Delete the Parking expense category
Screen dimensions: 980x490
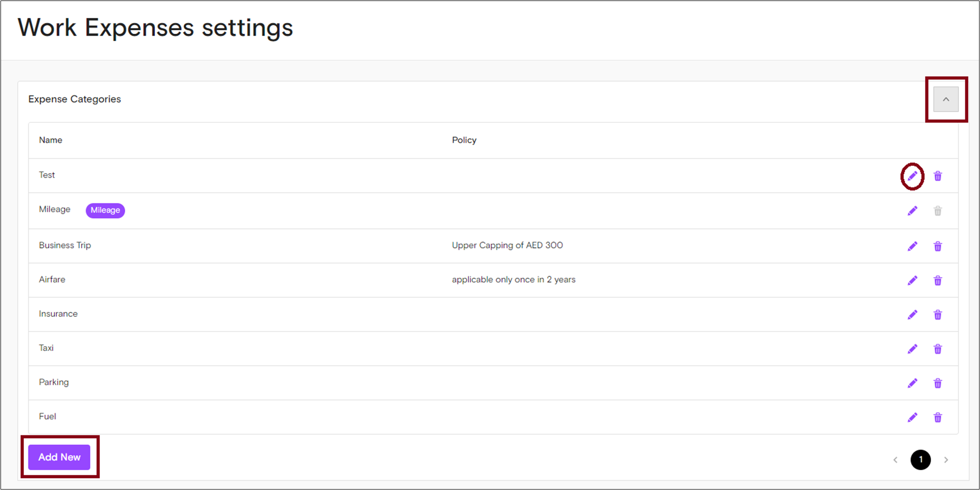[x=938, y=383]
